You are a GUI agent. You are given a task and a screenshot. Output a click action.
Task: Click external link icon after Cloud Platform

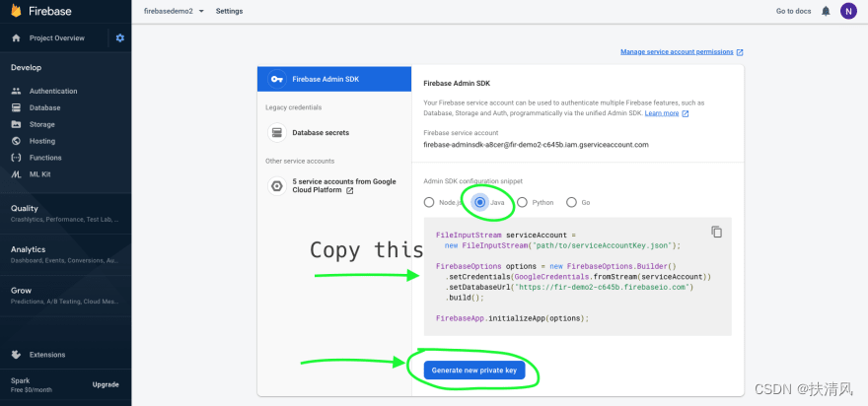point(350,190)
